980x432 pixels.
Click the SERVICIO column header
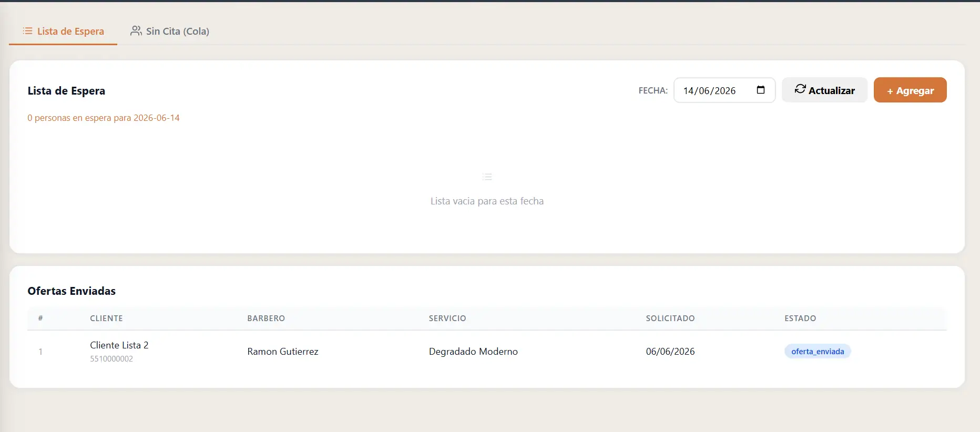[447, 318]
